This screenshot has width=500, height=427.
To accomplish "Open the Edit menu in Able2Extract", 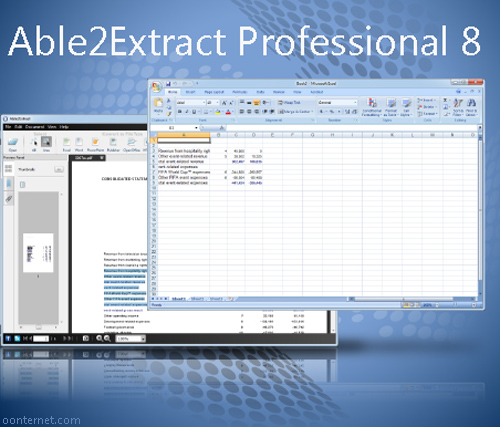I will [x=18, y=127].
